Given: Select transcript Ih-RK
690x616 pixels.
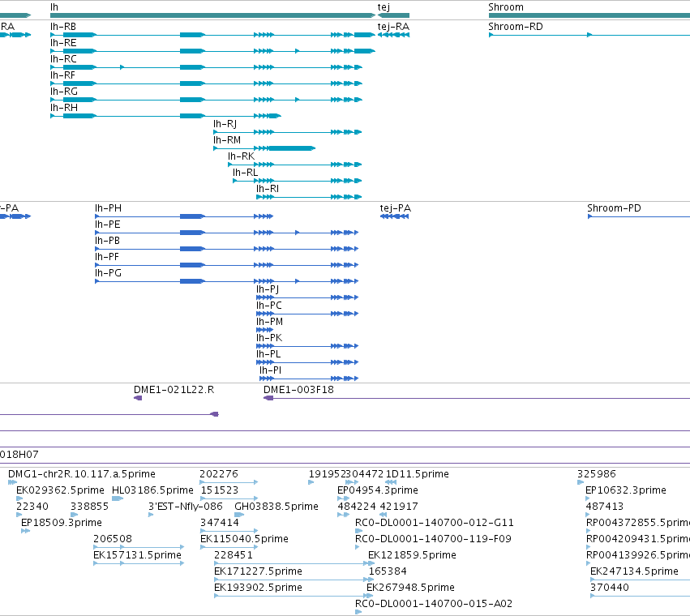Looking at the screenshot, I should click(x=241, y=156).
